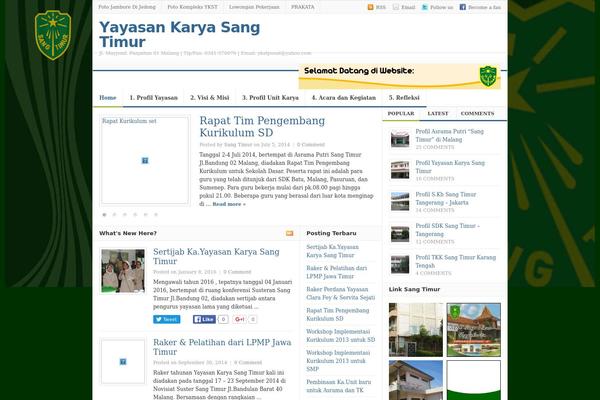Switch to the Popular tab
This screenshot has width=600, height=400.
point(401,114)
